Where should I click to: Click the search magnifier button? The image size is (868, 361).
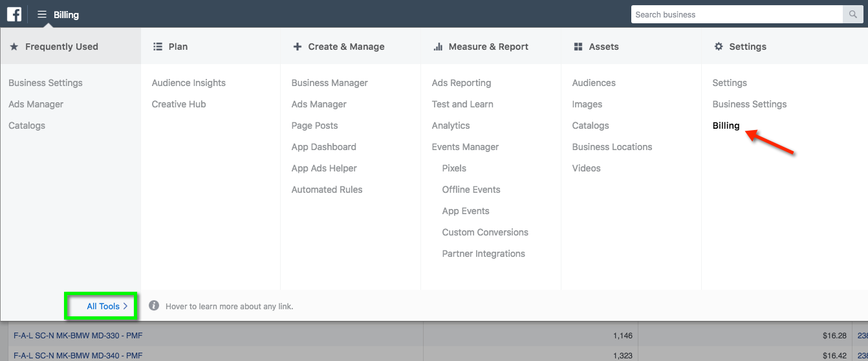point(852,14)
